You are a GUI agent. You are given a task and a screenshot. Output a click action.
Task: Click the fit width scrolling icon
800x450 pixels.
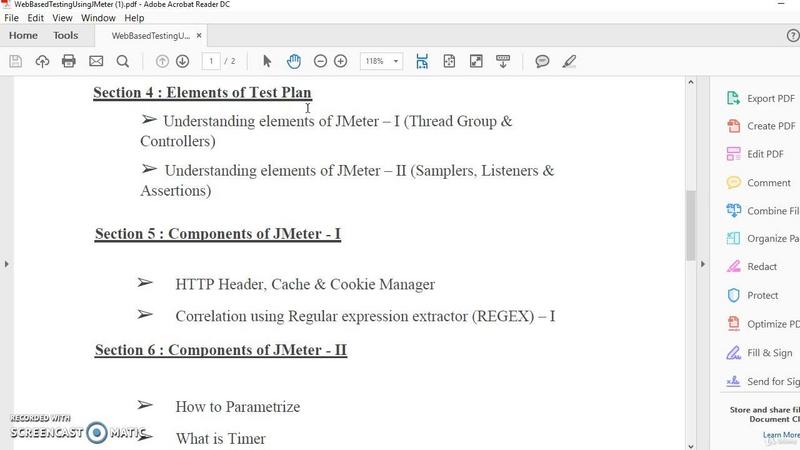422,61
